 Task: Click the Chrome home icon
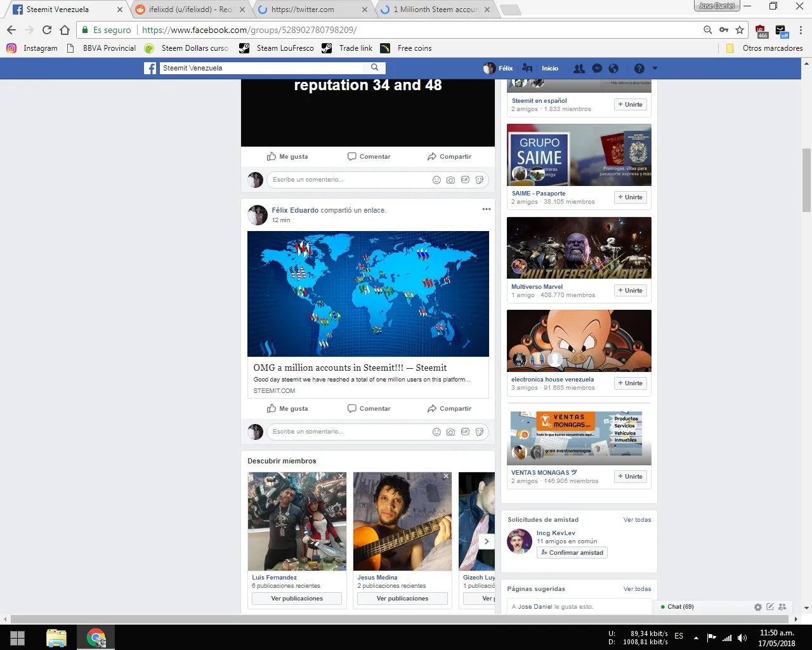point(65,30)
